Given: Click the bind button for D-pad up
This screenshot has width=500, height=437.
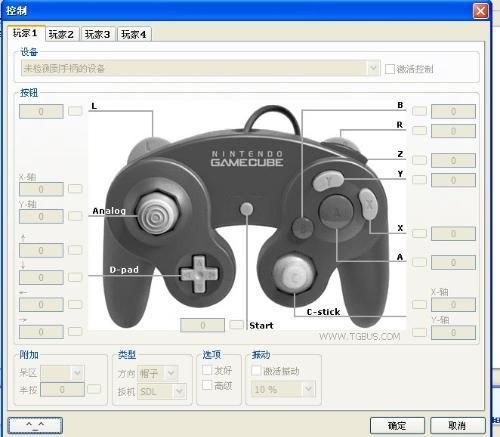Looking at the screenshot, I should (75, 250).
